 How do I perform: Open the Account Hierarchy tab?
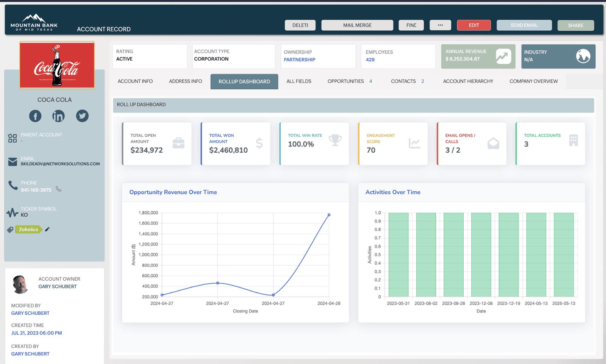coord(468,81)
